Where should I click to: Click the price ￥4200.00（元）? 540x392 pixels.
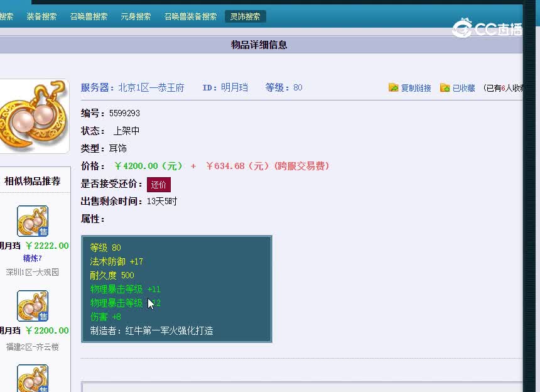tap(148, 166)
